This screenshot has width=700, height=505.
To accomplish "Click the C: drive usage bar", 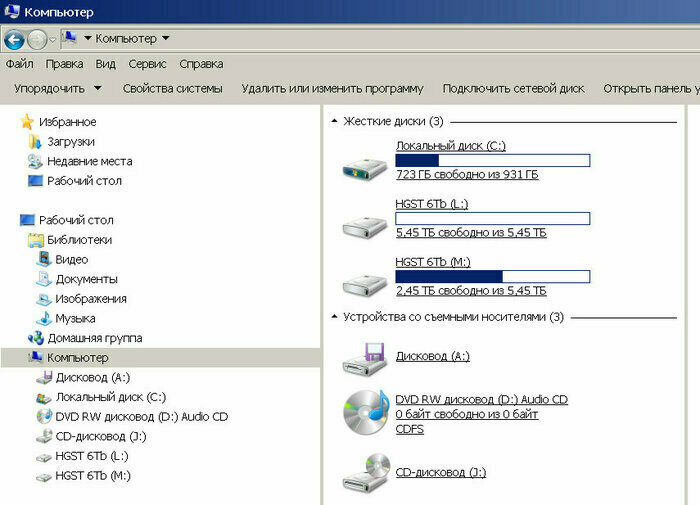I will point(493,160).
